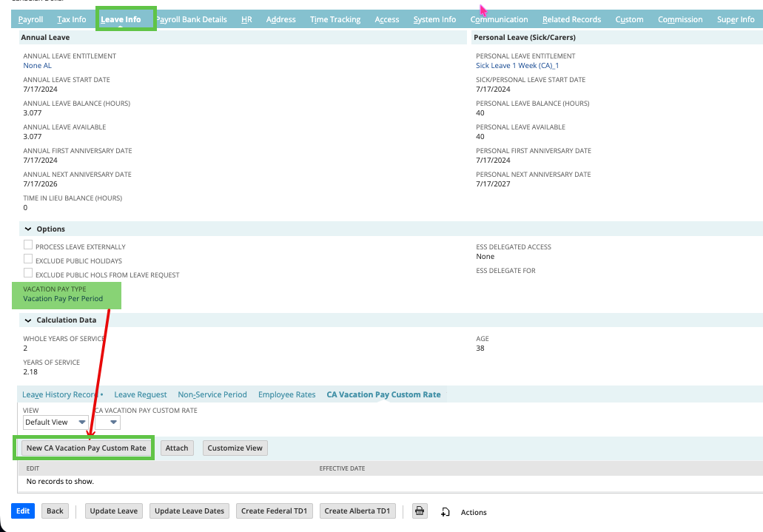This screenshot has width=763, height=532.
Task: Collapse the Options section chevron
Action: click(28, 229)
